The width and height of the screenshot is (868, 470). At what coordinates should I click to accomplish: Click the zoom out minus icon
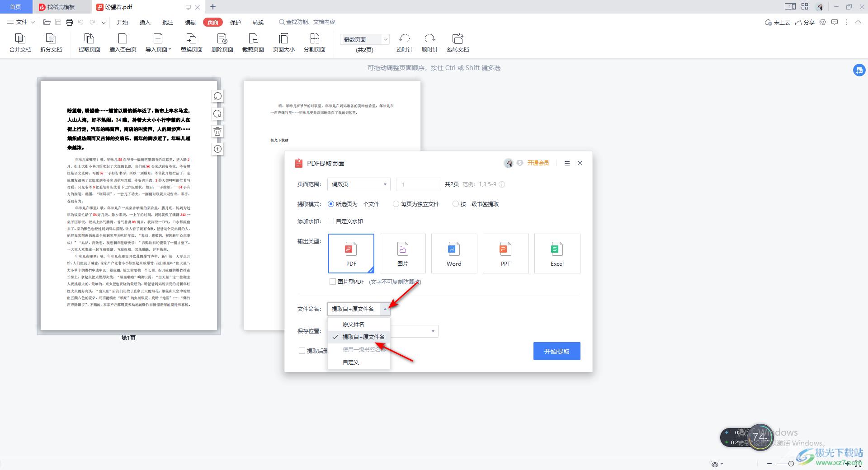pos(769,464)
